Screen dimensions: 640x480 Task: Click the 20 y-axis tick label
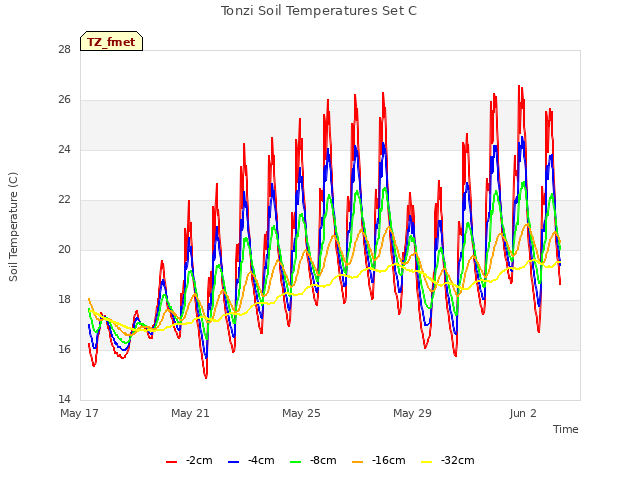tap(64, 249)
